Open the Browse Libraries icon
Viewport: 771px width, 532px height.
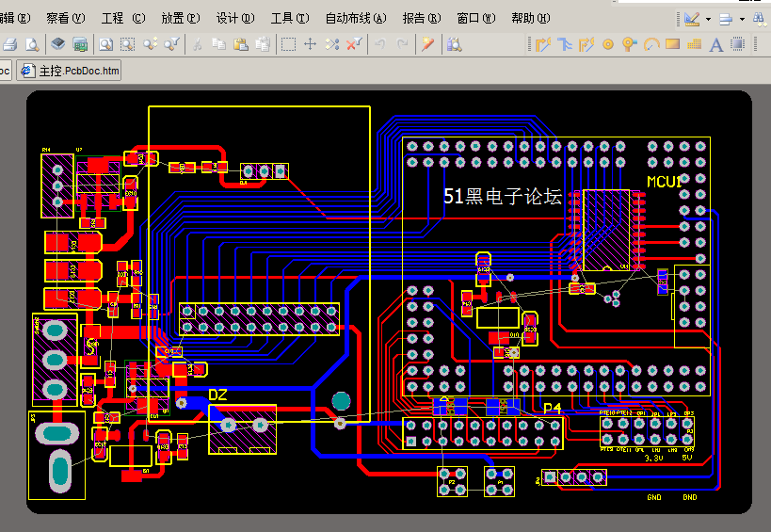tap(455, 45)
